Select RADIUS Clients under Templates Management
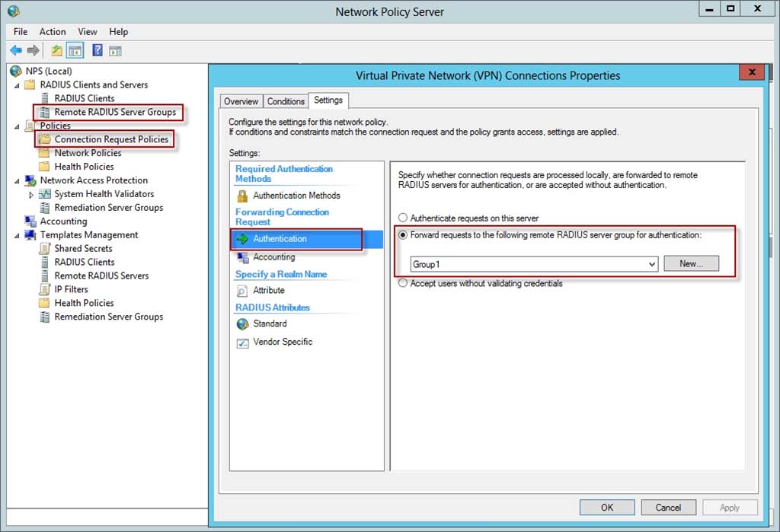 (84, 262)
